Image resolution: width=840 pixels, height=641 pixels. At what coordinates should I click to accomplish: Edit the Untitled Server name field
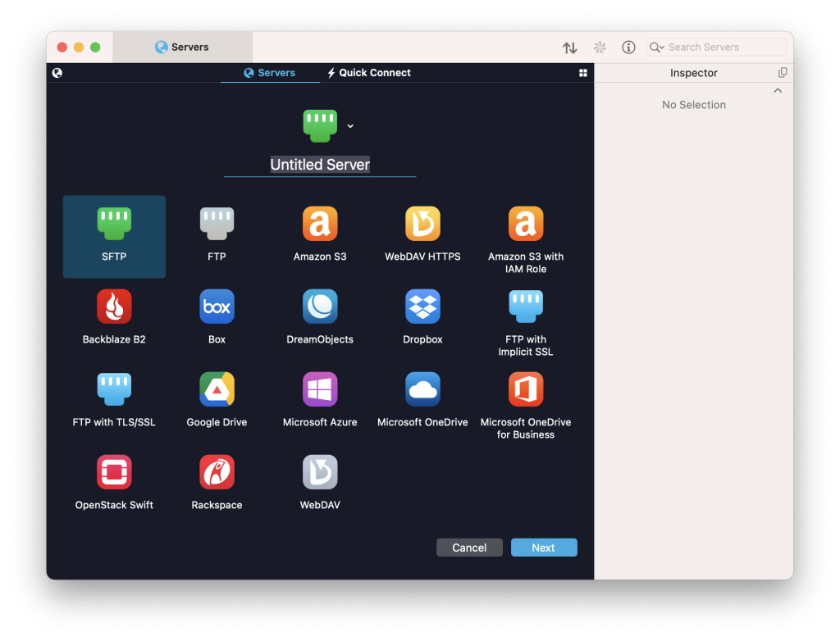tap(320, 165)
